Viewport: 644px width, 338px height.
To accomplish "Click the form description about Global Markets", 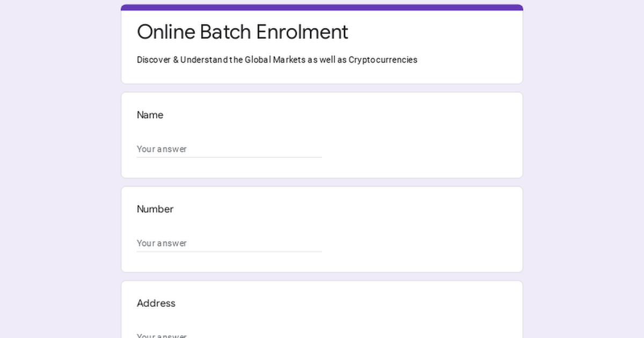I will tap(277, 60).
